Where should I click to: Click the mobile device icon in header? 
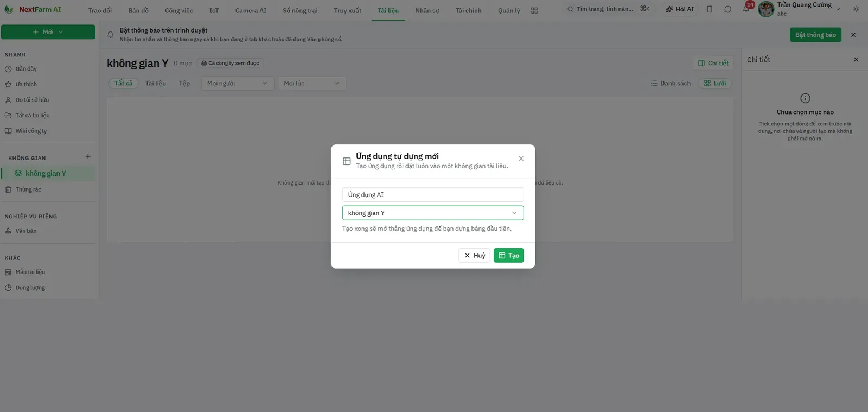coord(710,9)
